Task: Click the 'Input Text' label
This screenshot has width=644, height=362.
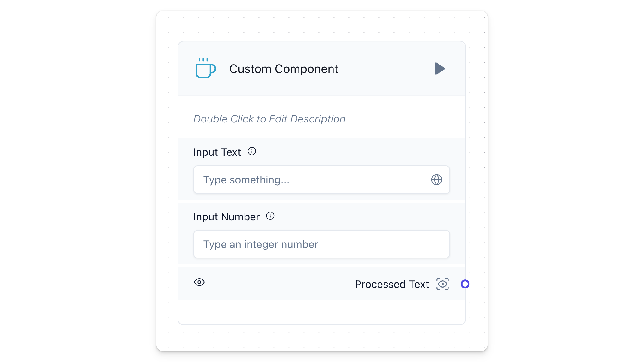Action: click(217, 152)
